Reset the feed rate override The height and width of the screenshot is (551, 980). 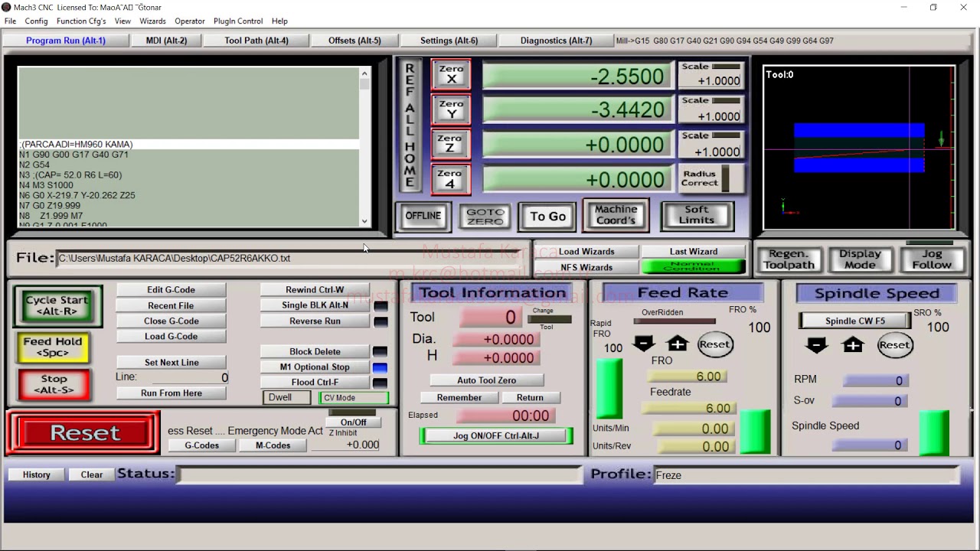[x=714, y=344]
